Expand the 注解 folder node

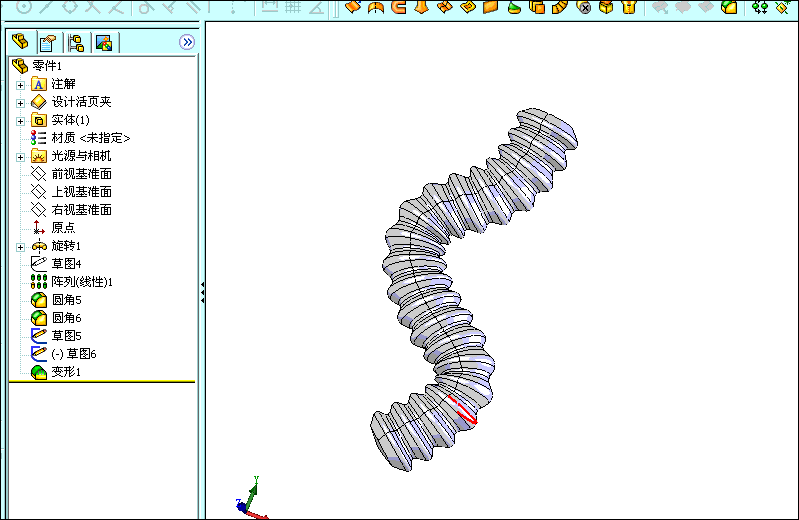pyautogui.click(x=20, y=85)
